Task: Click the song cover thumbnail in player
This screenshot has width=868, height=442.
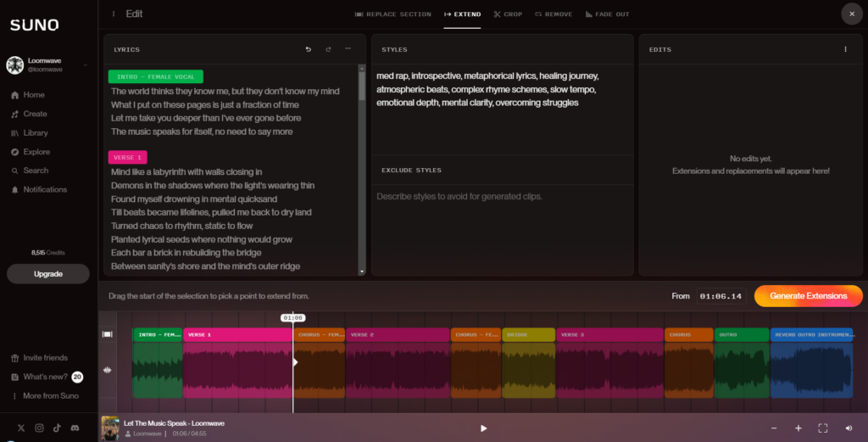Action: pos(110,428)
